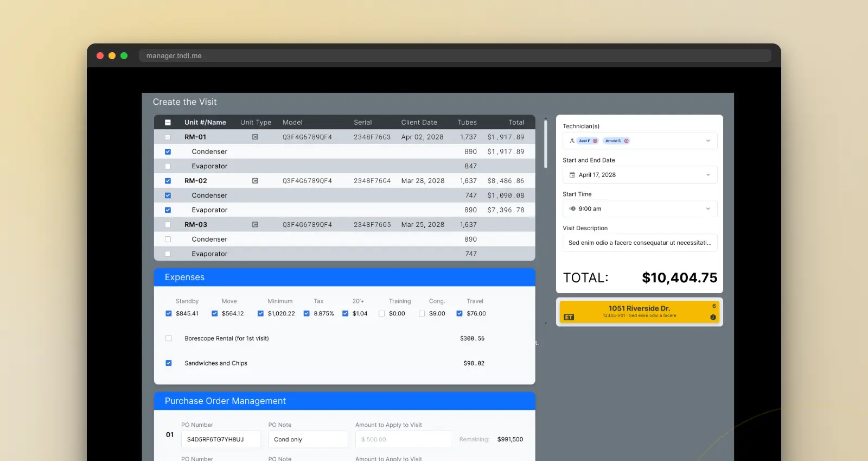The height and width of the screenshot is (461, 868).
Task: Click the RM-03 client date Mar 25, 2028
Action: (x=423, y=224)
